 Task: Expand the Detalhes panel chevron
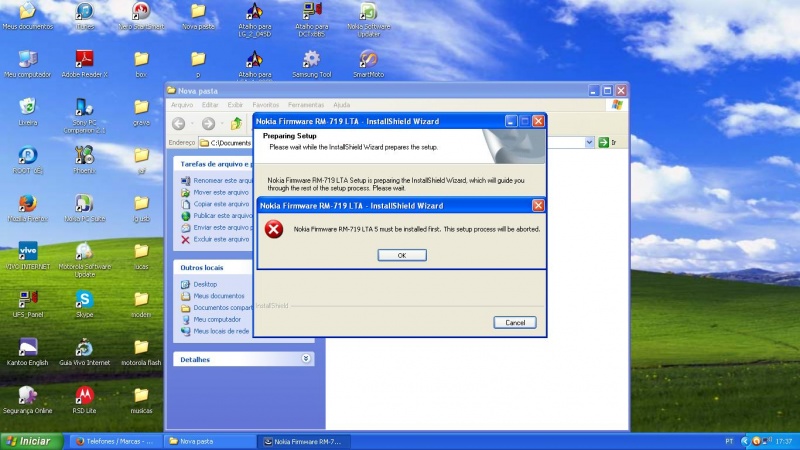[306, 359]
